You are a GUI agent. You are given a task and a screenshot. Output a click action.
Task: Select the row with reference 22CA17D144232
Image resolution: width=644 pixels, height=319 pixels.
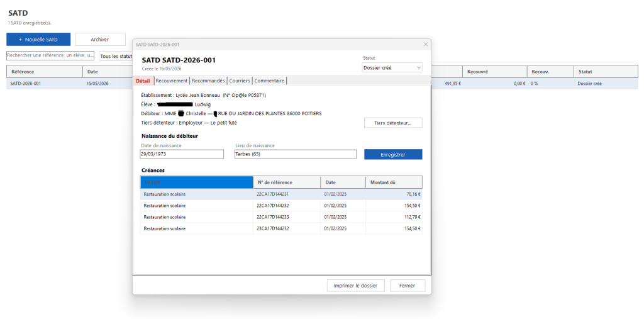coord(281,206)
